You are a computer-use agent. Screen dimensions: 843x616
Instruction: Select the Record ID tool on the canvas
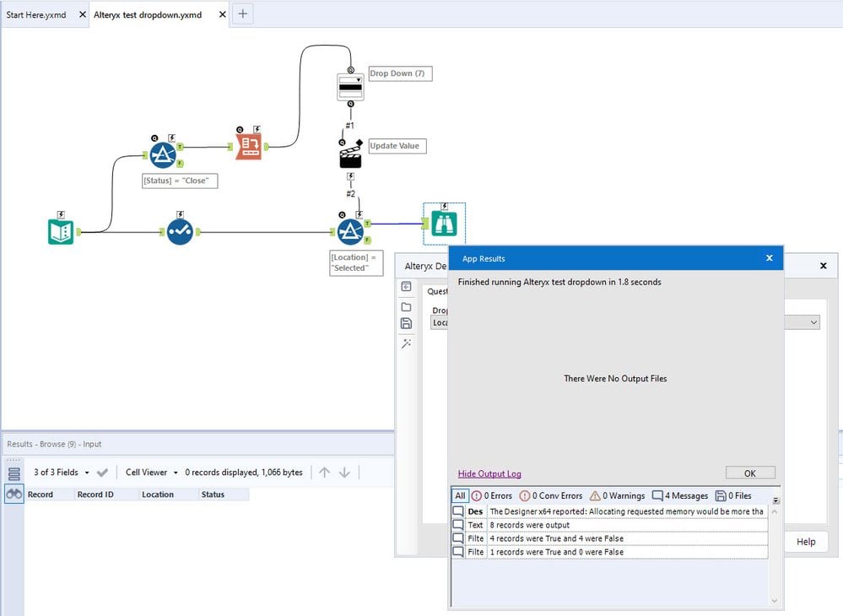point(180,232)
